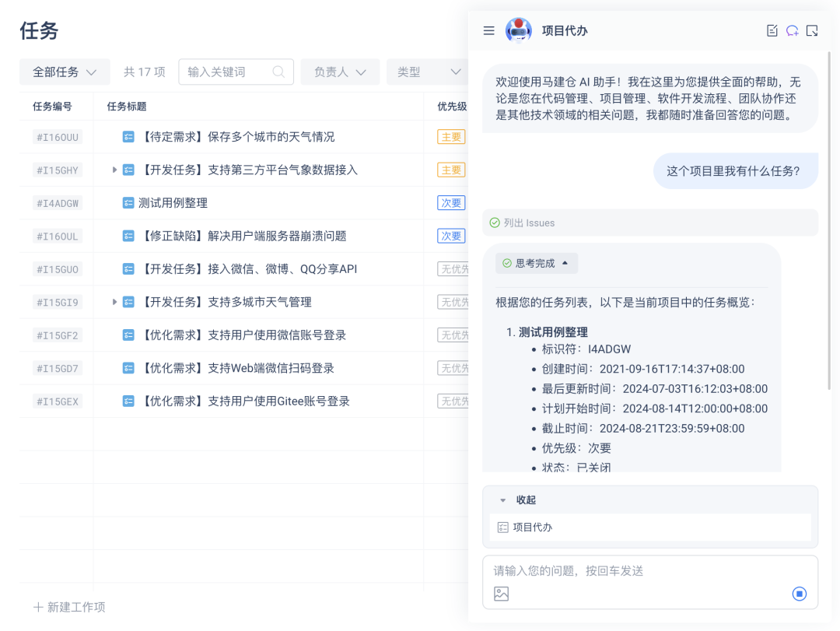The height and width of the screenshot is (631, 840).
Task: Open the chat panel hamburger menu
Action: click(x=488, y=31)
